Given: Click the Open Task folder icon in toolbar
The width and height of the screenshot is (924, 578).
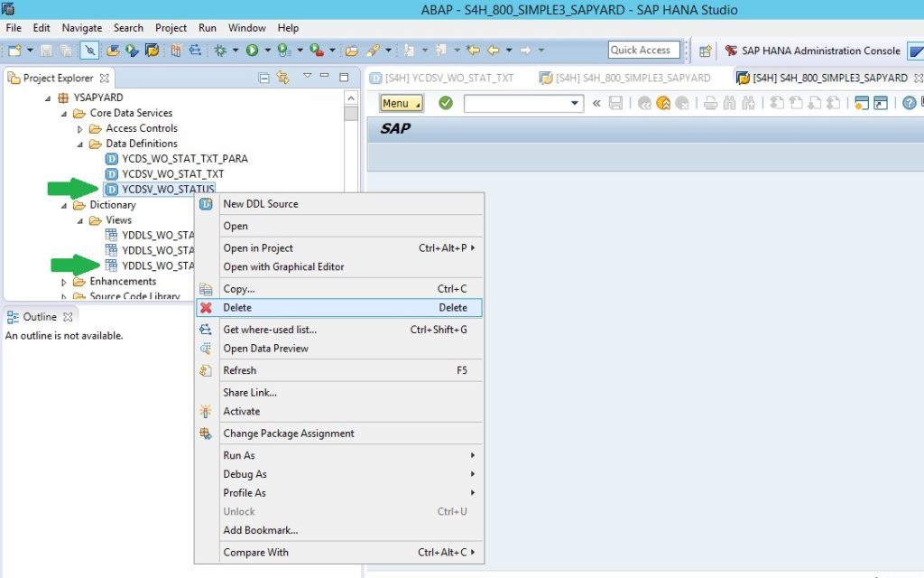Looking at the screenshot, I should point(352,51).
